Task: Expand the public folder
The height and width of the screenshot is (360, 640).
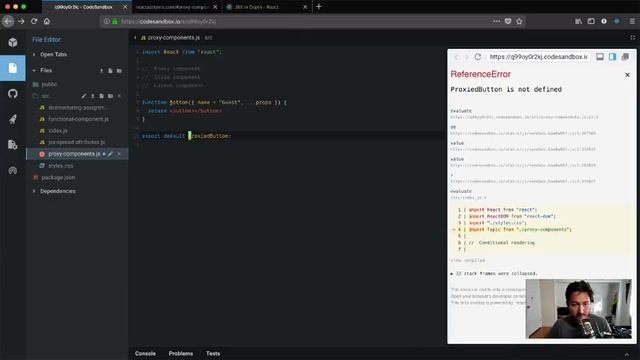Action: (49, 84)
